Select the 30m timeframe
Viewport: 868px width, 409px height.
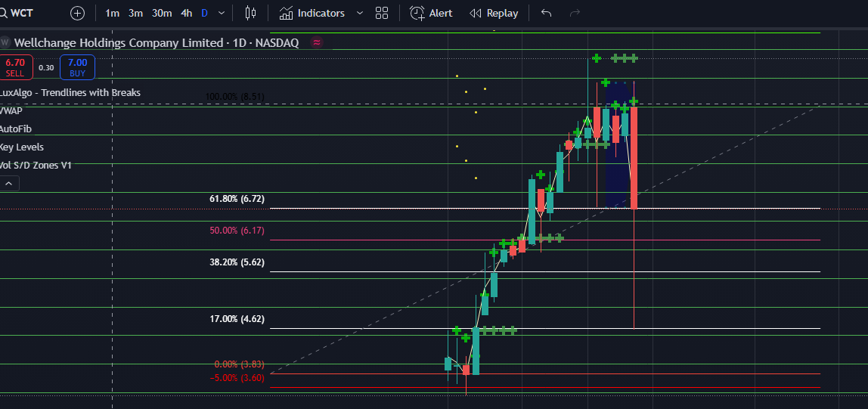162,14
